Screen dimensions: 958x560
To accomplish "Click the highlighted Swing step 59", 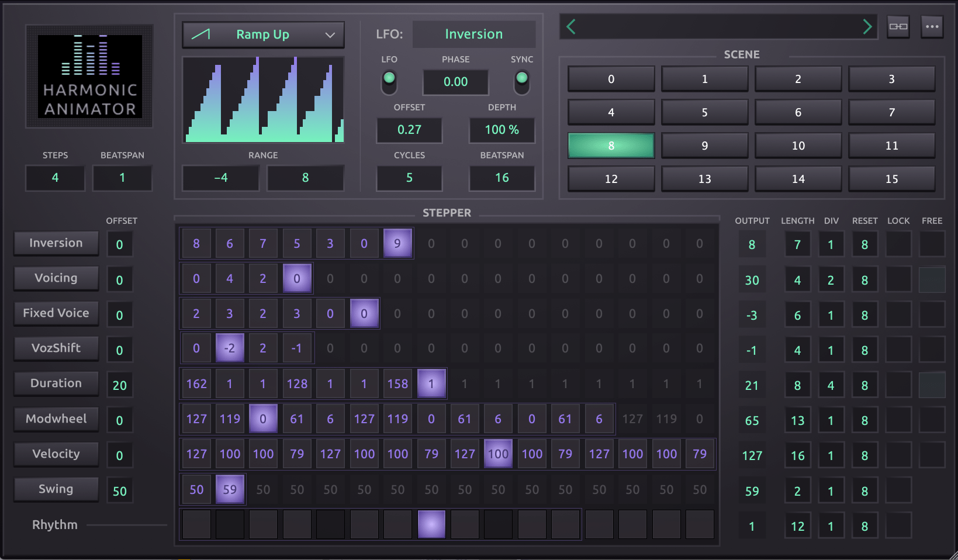I will pos(230,489).
